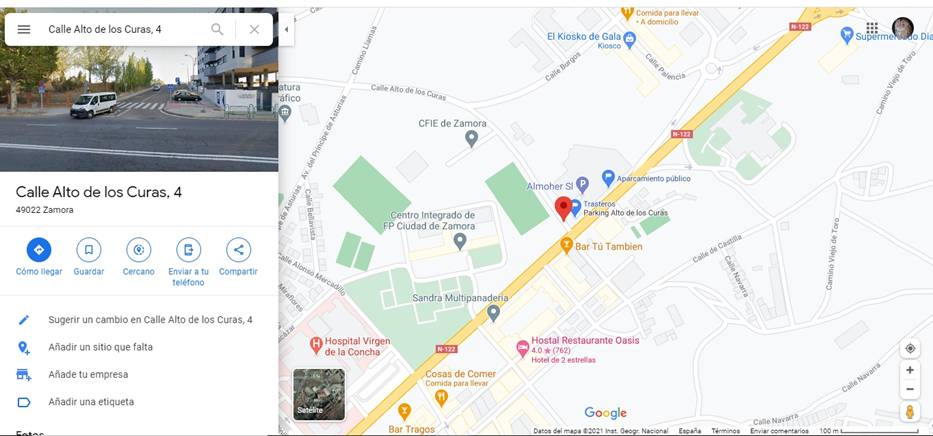Click Hospital Virgen de la Concha marker
This screenshot has width=933, height=436.
317,343
